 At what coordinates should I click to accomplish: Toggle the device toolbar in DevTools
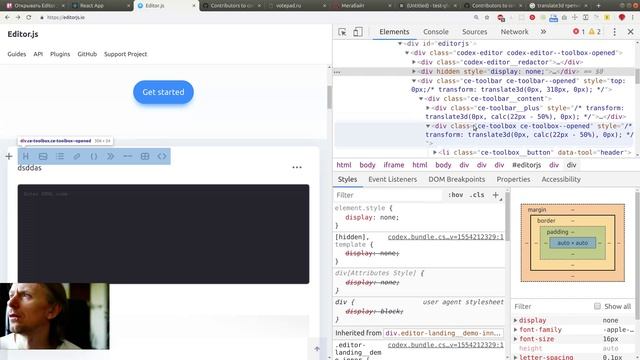point(358,32)
